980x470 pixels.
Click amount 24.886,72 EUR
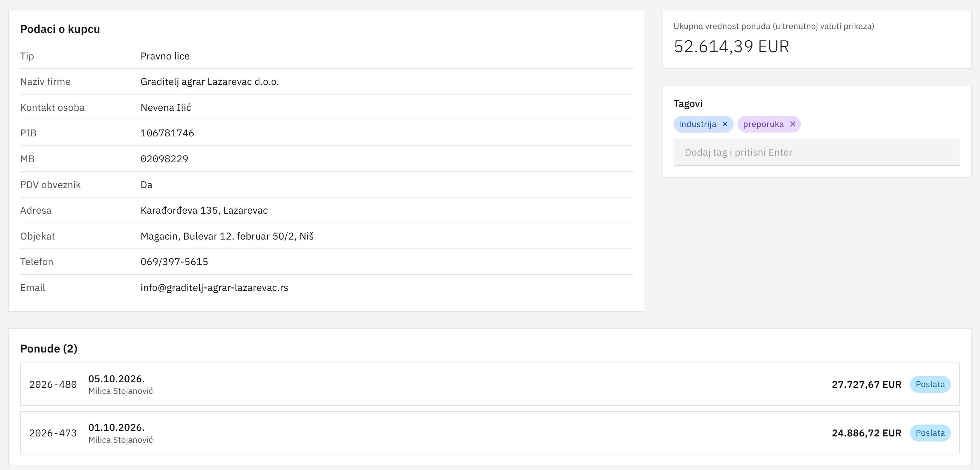coord(866,433)
